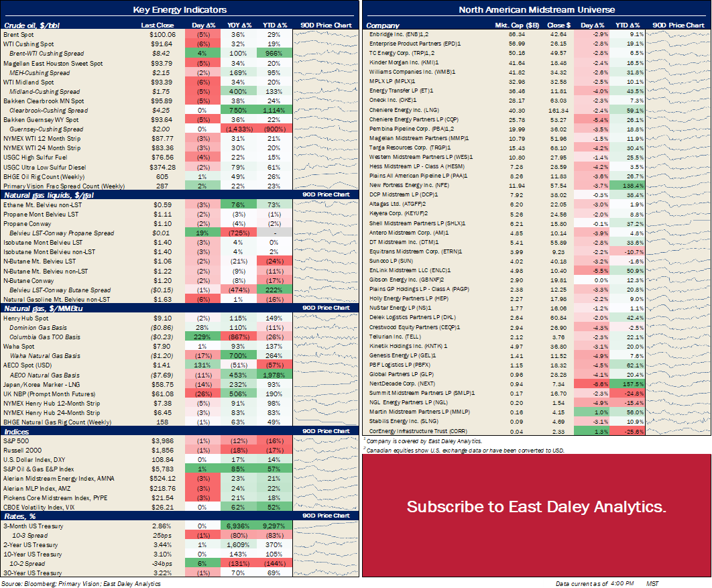Click the Brent Spot row label
Viewport: 712px width, 588px height.
click(19, 34)
